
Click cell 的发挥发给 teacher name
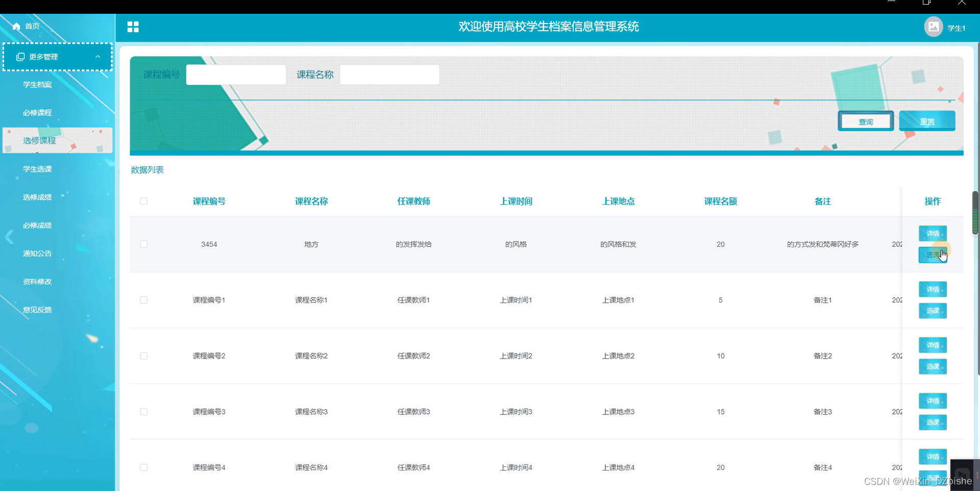pyautogui.click(x=414, y=244)
